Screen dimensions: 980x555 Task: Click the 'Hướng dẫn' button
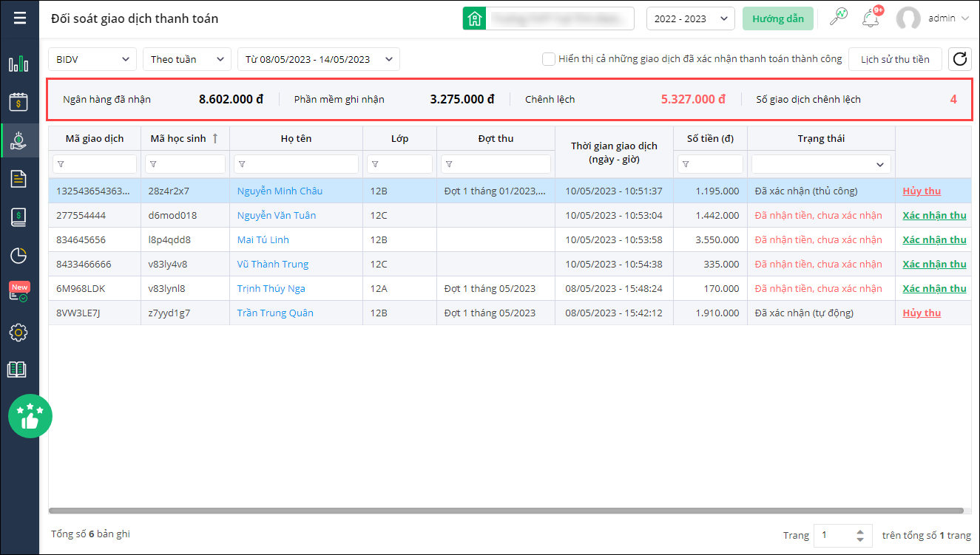(777, 18)
